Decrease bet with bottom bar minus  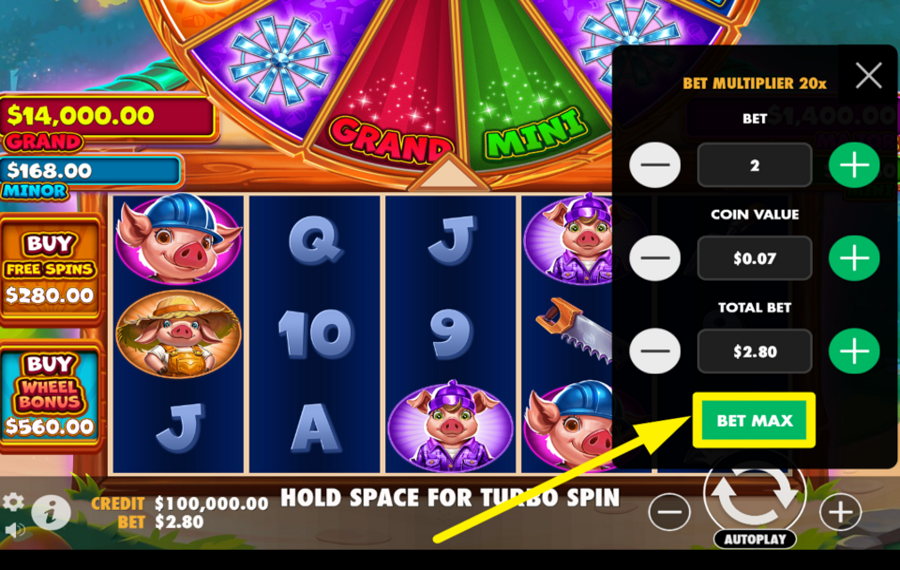click(x=669, y=511)
